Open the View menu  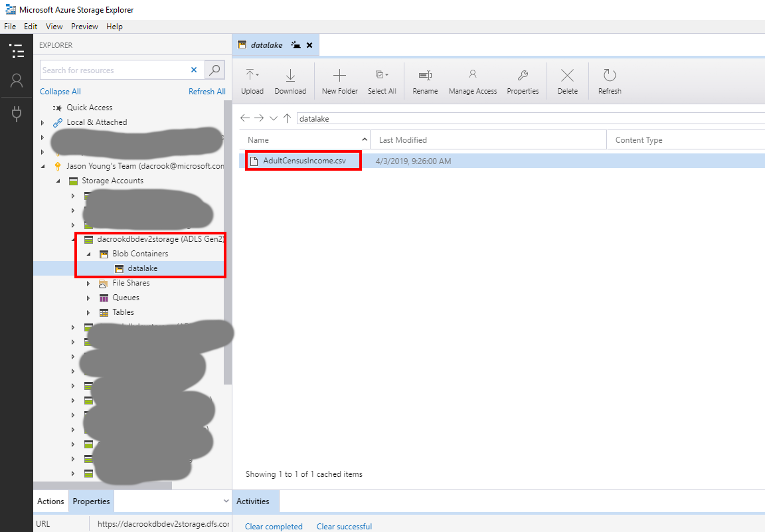54,27
